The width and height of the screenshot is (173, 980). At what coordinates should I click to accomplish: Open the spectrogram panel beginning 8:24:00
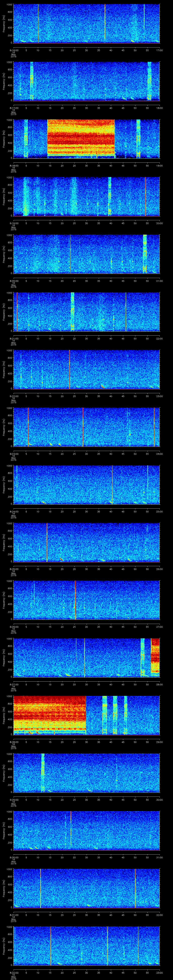point(86,485)
